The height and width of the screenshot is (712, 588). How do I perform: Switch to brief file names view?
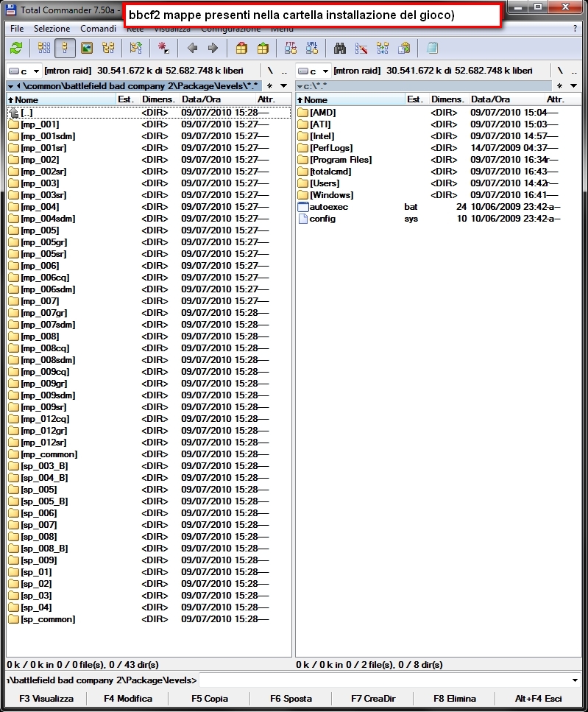coord(44,48)
